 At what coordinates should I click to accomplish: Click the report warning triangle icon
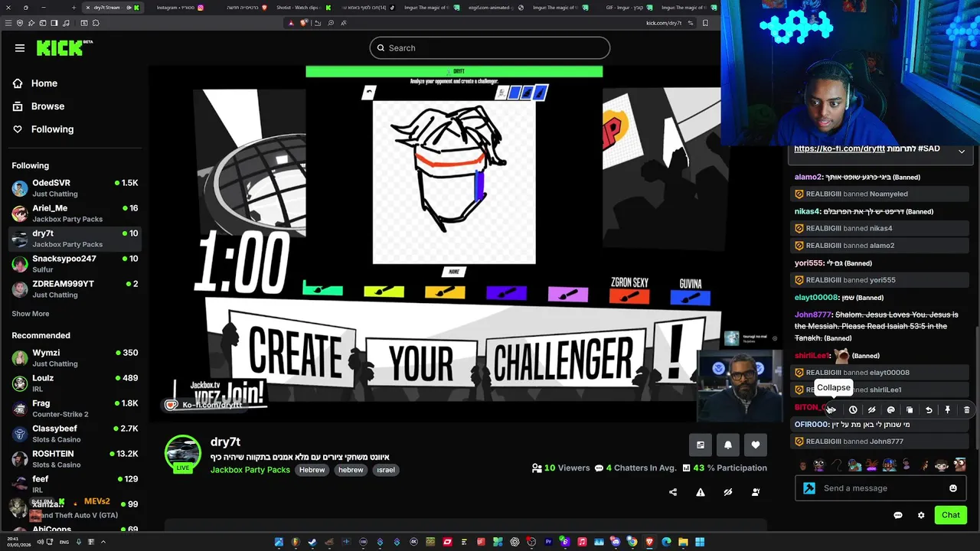[x=701, y=492]
